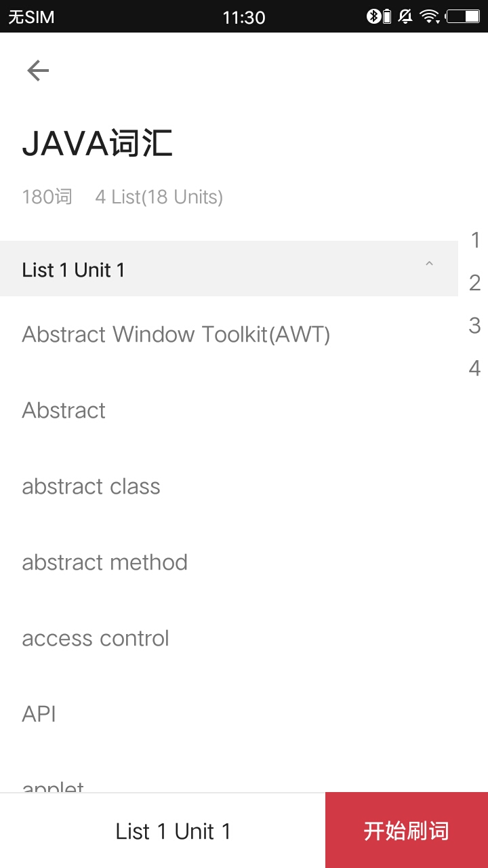Select the API word entry
This screenshot has height=868, width=488.
[x=39, y=714]
